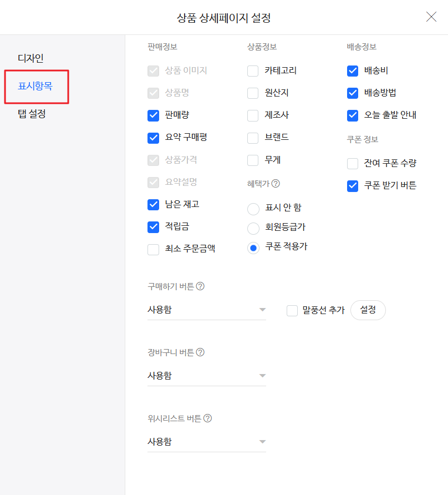Tick the 말풍선 추가 checkbox
The width and height of the screenshot is (448, 495).
click(x=292, y=311)
